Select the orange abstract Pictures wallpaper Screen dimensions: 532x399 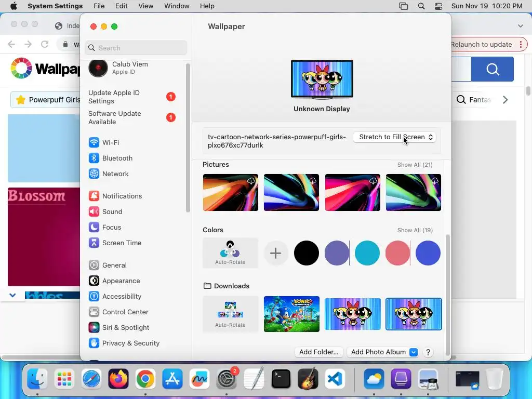[230, 192]
